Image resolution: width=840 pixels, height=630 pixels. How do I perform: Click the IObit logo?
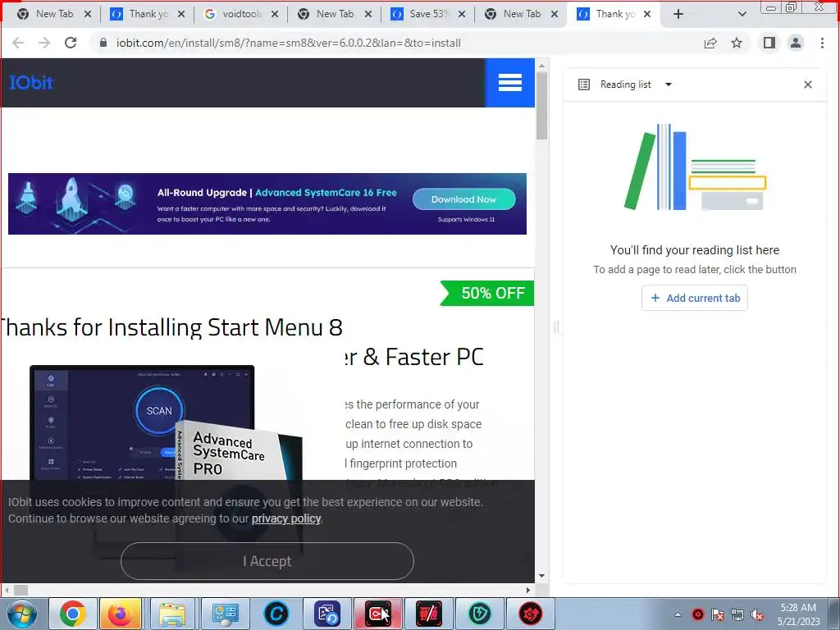[31, 83]
